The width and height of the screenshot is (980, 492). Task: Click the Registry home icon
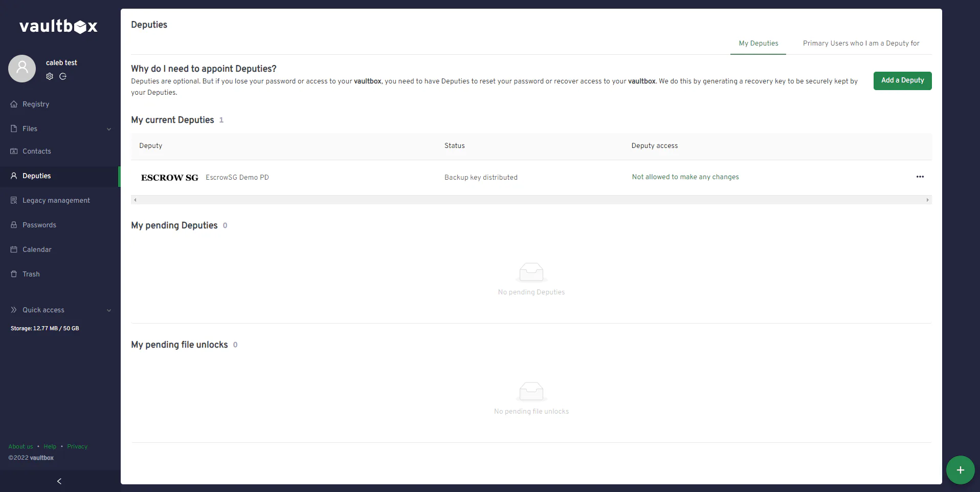point(14,104)
